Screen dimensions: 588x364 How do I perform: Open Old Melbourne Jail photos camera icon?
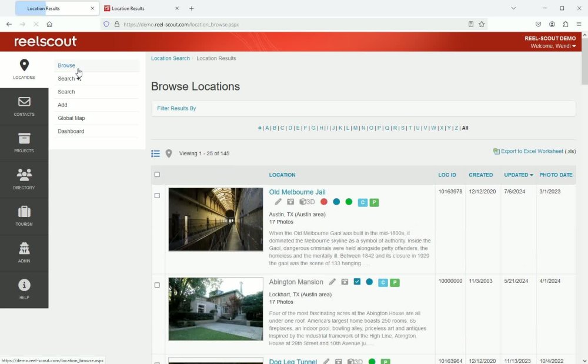pos(290,202)
